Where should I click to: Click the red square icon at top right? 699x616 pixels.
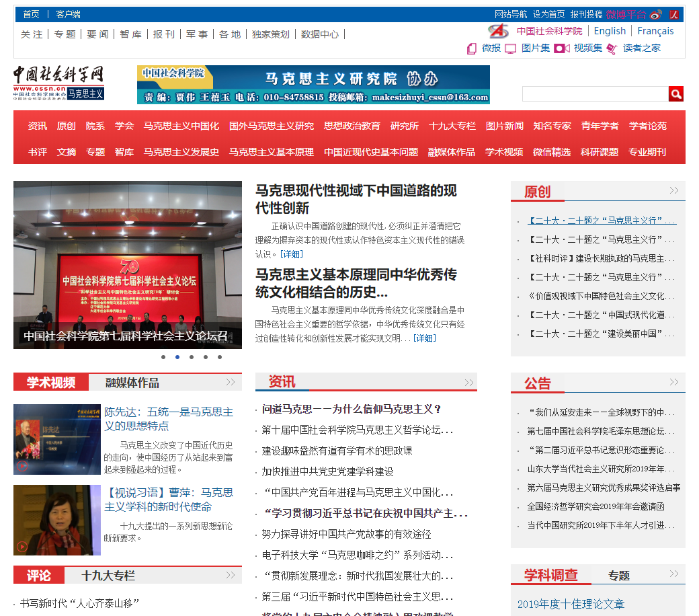click(x=674, y=15)
